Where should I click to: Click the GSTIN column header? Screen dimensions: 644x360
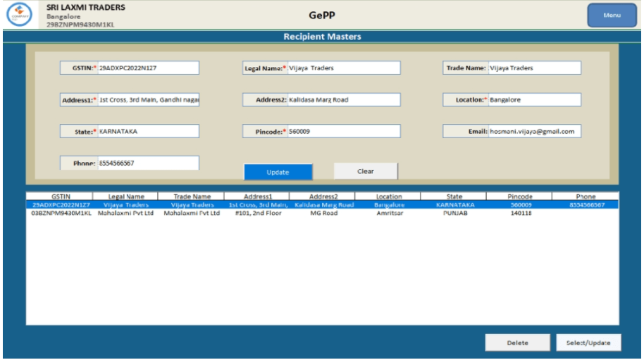[60, 197]
